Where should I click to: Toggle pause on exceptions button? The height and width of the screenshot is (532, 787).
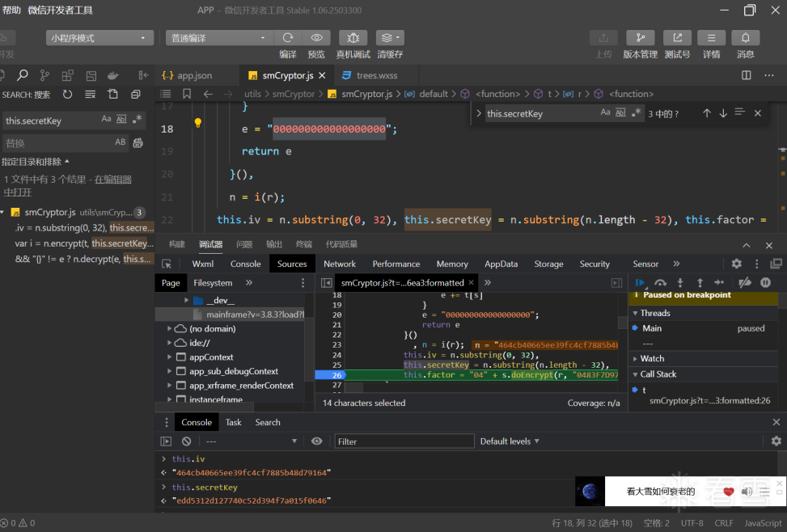(x=765, y=283)
